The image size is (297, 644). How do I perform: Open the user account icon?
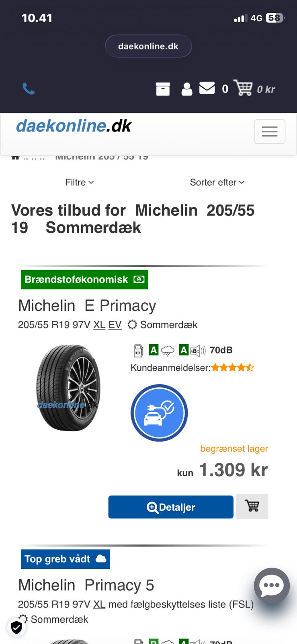point(186,89)
